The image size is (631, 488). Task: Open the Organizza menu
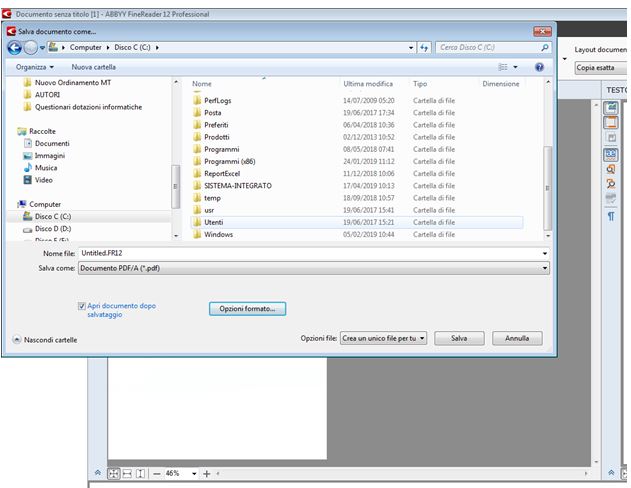coord(35,67)
